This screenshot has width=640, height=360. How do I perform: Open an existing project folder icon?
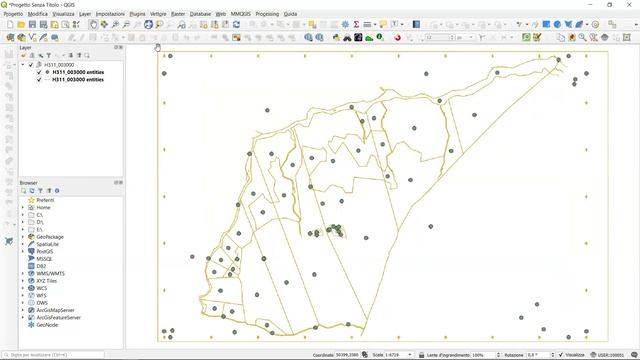point(21,24)
